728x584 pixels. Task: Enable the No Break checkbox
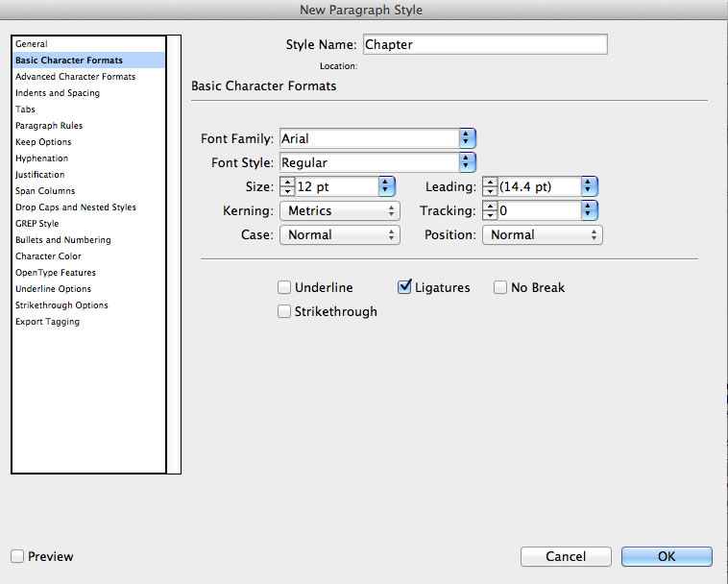pos(500,287)
